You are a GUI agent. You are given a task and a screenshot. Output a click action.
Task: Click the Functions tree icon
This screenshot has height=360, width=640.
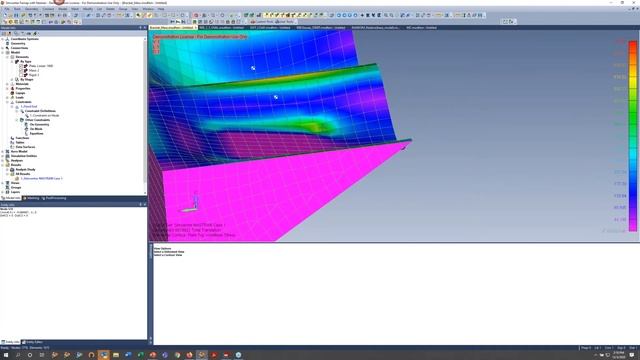point(12,138)
